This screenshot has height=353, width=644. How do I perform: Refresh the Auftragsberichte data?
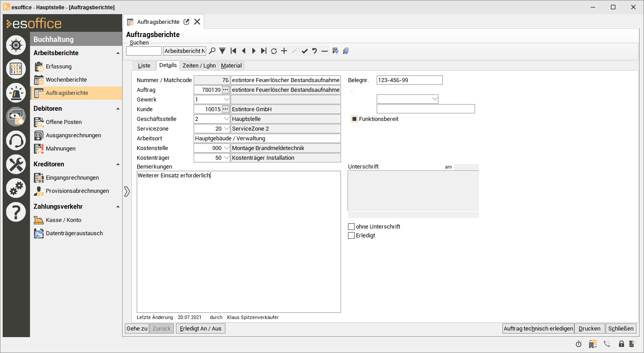tap(274, 51)
